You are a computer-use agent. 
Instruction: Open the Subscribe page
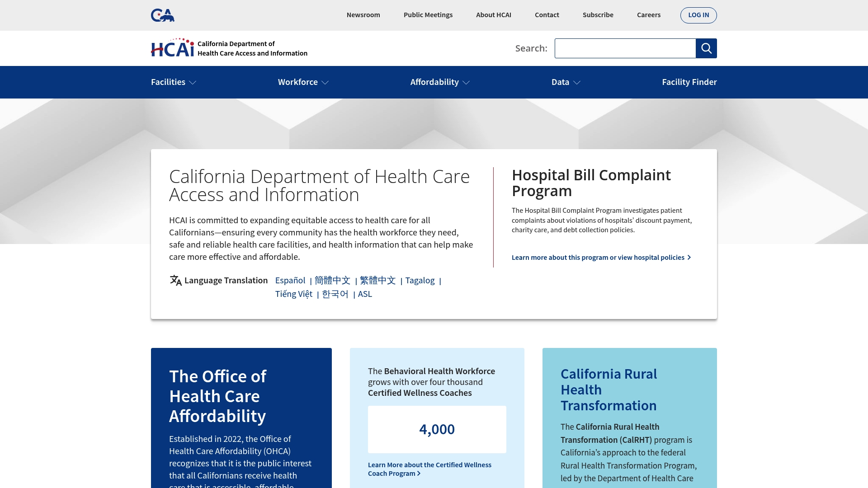[598, 15]
